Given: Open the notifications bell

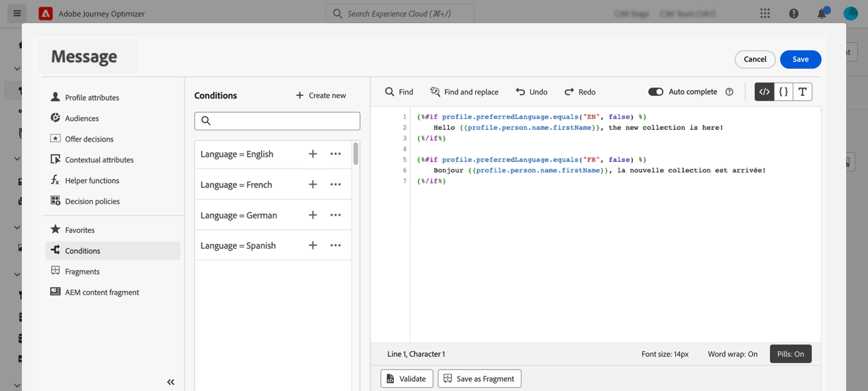Looking at the screenshot, I should tap(821, 14).
